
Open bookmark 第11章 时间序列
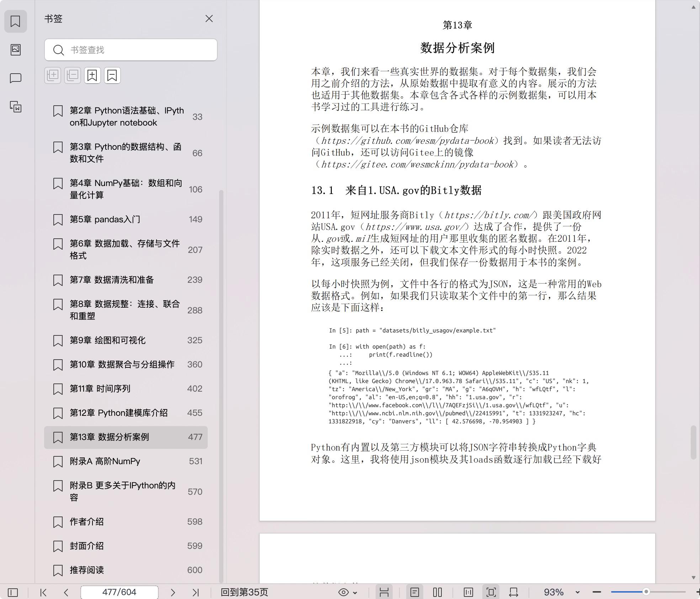click(x=126, y=389)
